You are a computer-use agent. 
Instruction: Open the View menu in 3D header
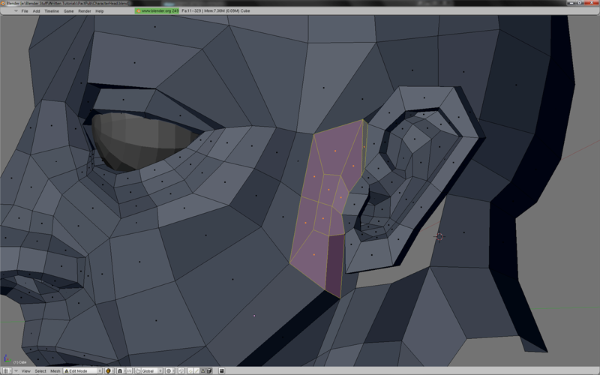click(x=26, y=371)
